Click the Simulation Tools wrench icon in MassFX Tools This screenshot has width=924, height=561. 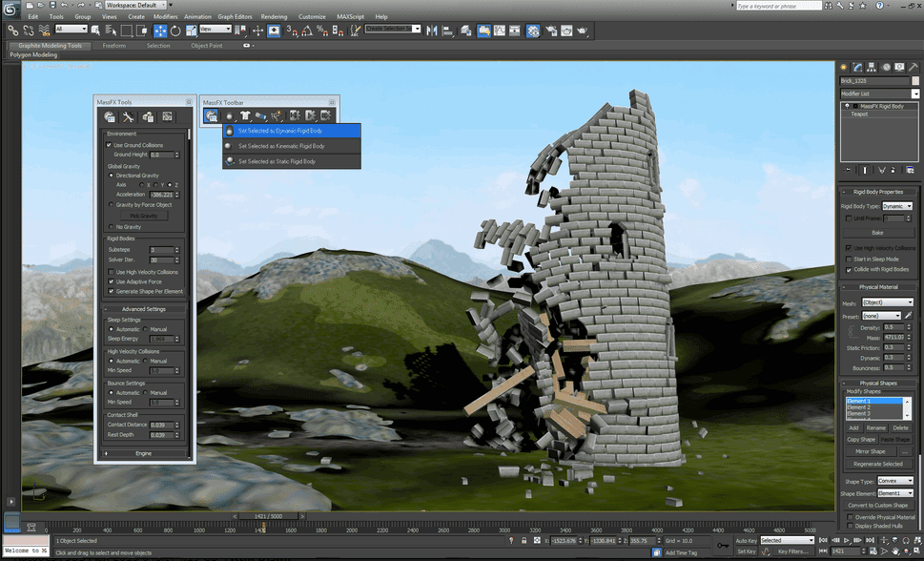tap(126, 116)
